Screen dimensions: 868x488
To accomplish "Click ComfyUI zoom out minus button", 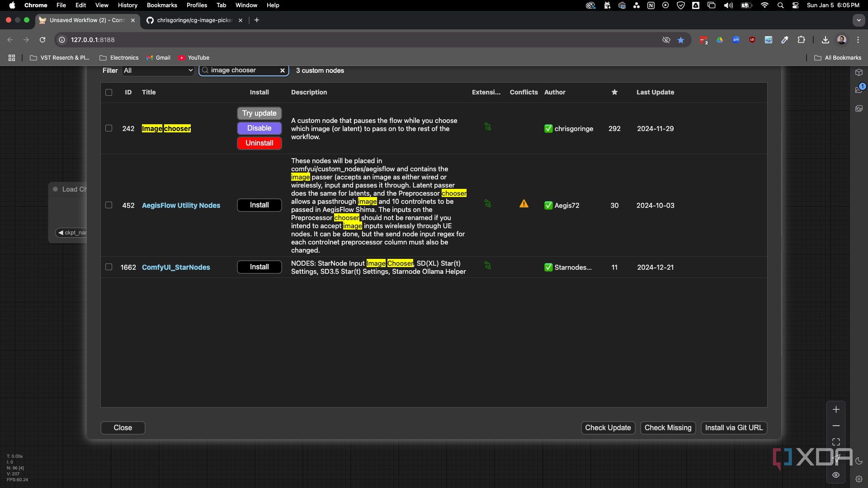I will click(x=836, y=426).
